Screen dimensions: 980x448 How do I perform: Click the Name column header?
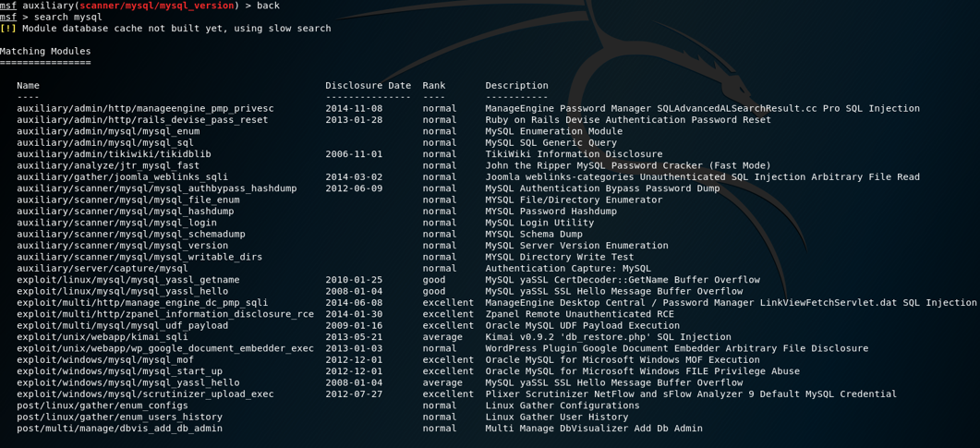(x=28, y=86)
